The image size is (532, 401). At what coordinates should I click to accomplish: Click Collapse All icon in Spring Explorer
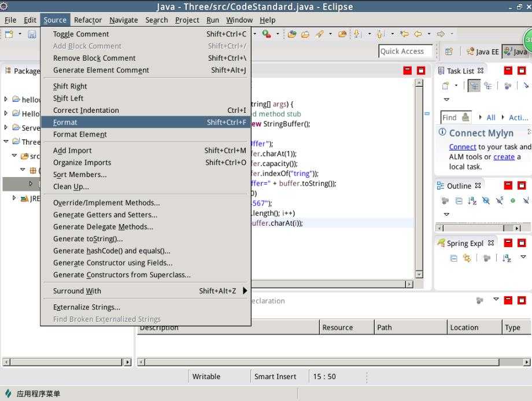click(453, 259)
